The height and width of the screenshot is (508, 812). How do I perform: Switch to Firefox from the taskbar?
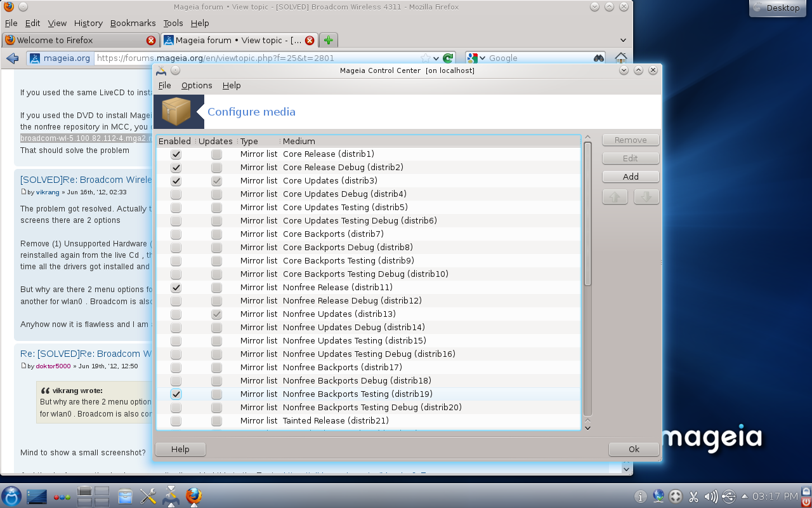(194, 496)
